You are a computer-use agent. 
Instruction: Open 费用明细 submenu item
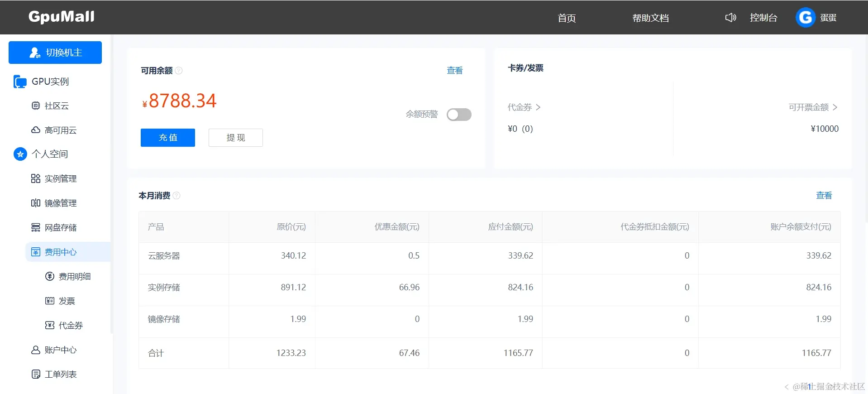tap(75, 276)
